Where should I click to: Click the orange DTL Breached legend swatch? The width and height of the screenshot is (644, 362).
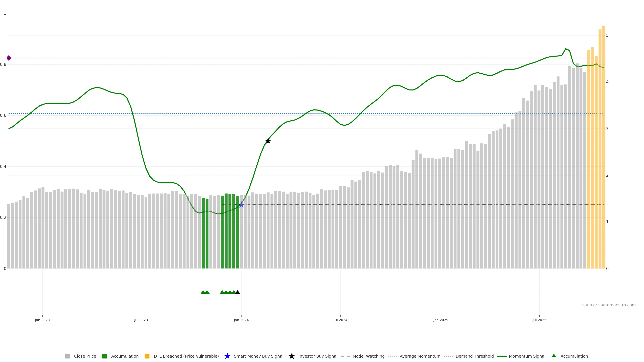coord(147,356)
